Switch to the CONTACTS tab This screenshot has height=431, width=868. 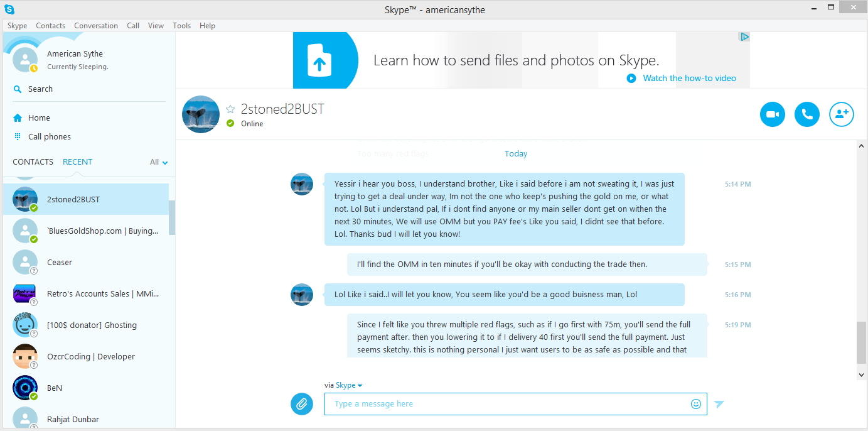click(33, 161)
